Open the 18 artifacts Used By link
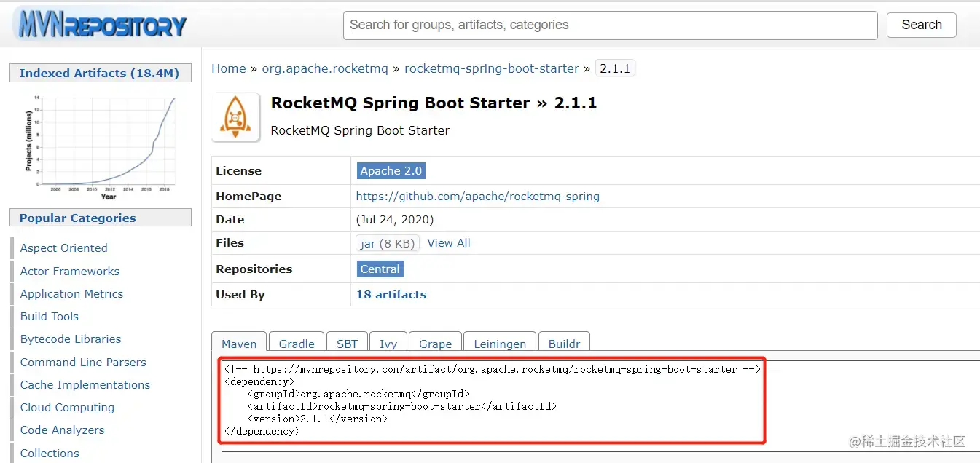Screen dimensions: 980x463 (391, 294)
